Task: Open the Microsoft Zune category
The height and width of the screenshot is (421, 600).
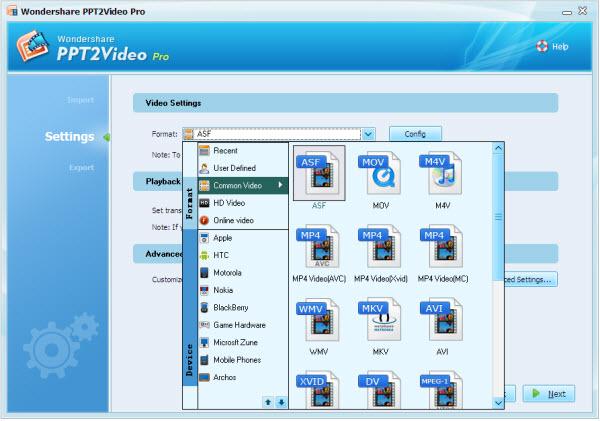Action: click(243, 343)
